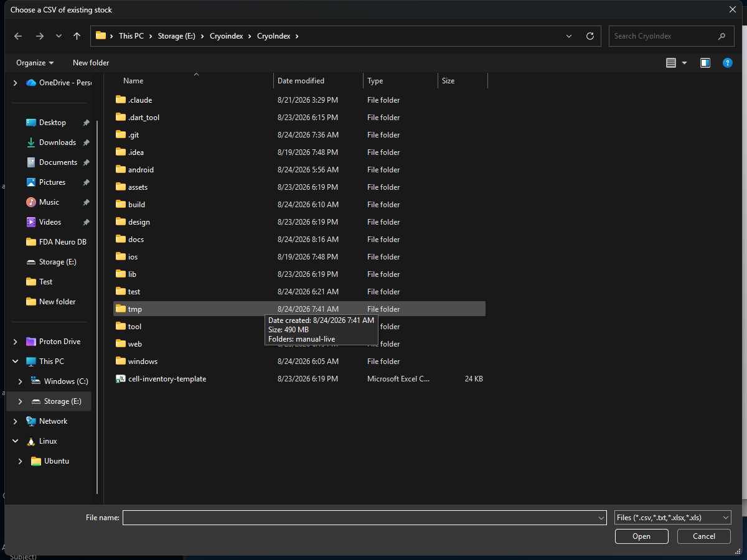The width and height of the screenshot is (747, 560).
Task: Select the .dart_tool folder
Action: [299, 118]
